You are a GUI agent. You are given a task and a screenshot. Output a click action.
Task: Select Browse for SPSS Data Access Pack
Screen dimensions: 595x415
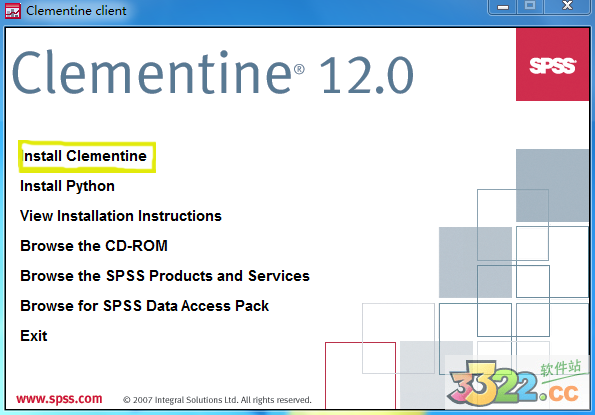144,306
